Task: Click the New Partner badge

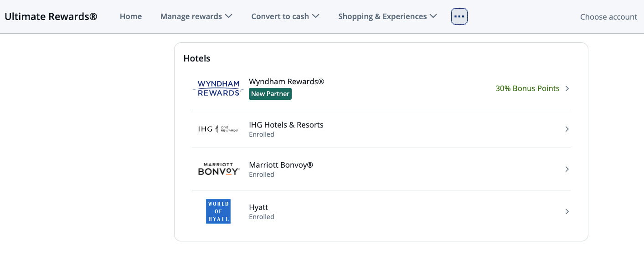Action: pos(270,94)
